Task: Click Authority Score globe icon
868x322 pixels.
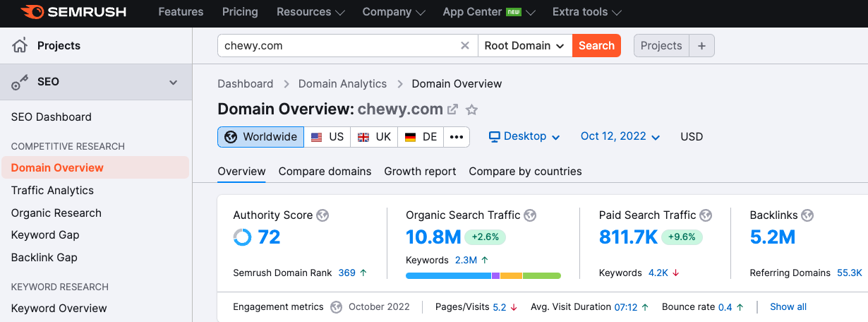Action: [x=323, y=215]
